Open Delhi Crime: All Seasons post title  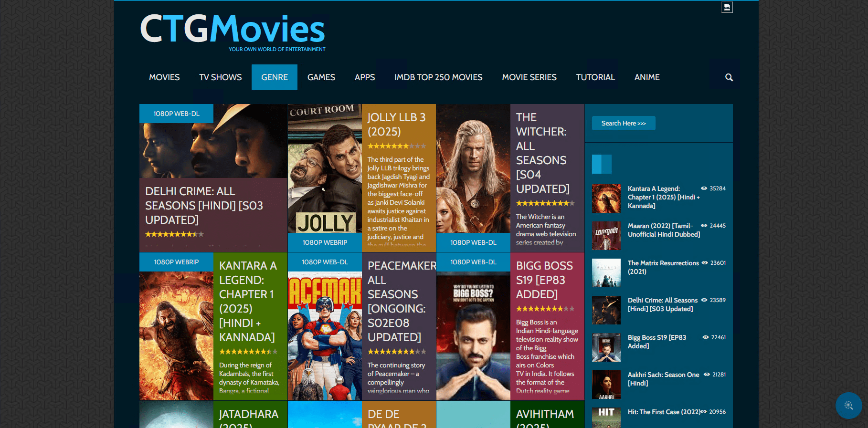pos(204,206)
